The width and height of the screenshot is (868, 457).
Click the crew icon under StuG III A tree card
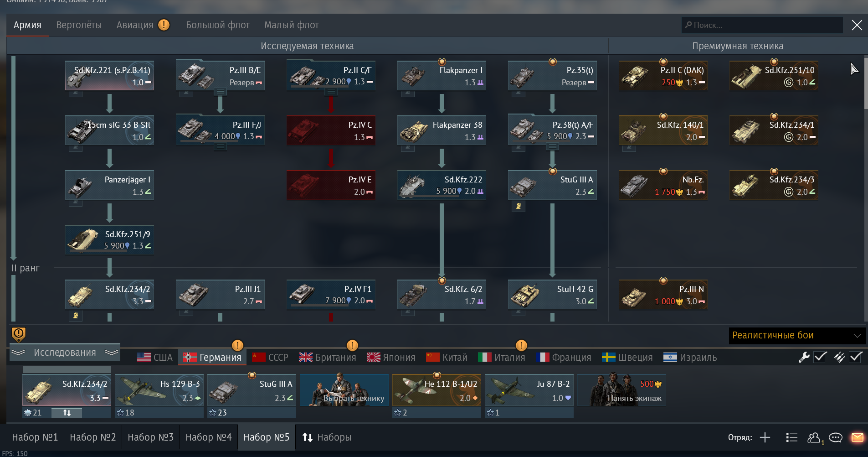click(519, 206)
